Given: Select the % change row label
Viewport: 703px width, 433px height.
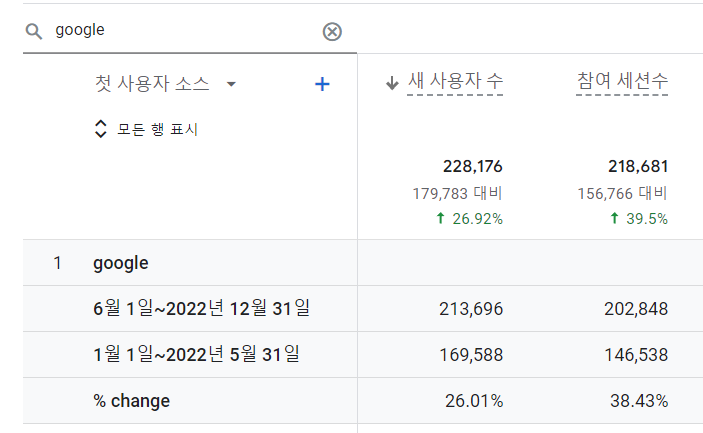Looking at the screenshot, I should (x=131, y=401).
